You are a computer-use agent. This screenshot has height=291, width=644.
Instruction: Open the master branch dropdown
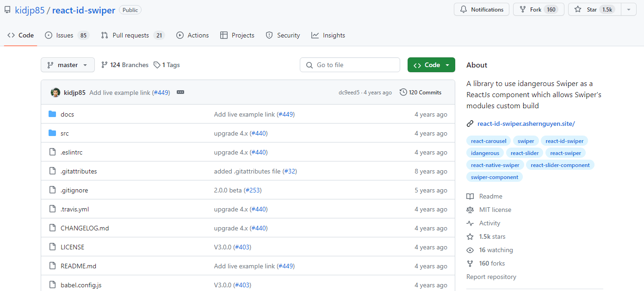68,64
